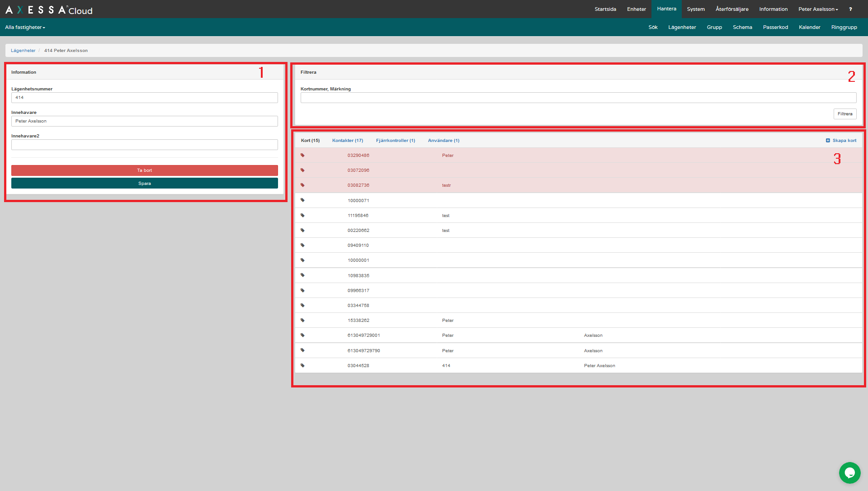
Task: Expand the Alla fastigheter dropdown
Action: [25, 27]
